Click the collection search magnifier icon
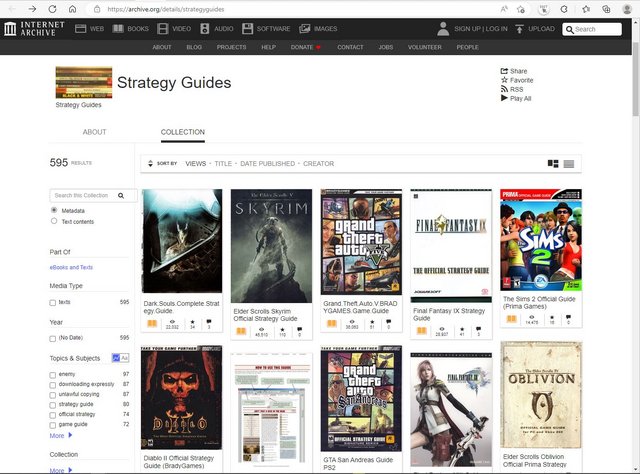The width and height of the screenshot is (640, 474). coord(121,196)
